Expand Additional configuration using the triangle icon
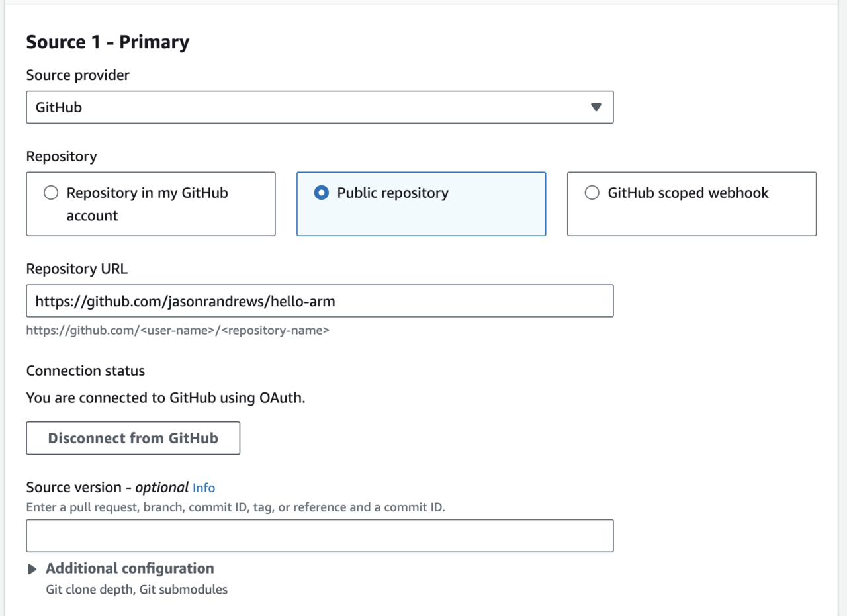The width and height of the screenshot is (847, 616). coord(32,569)
